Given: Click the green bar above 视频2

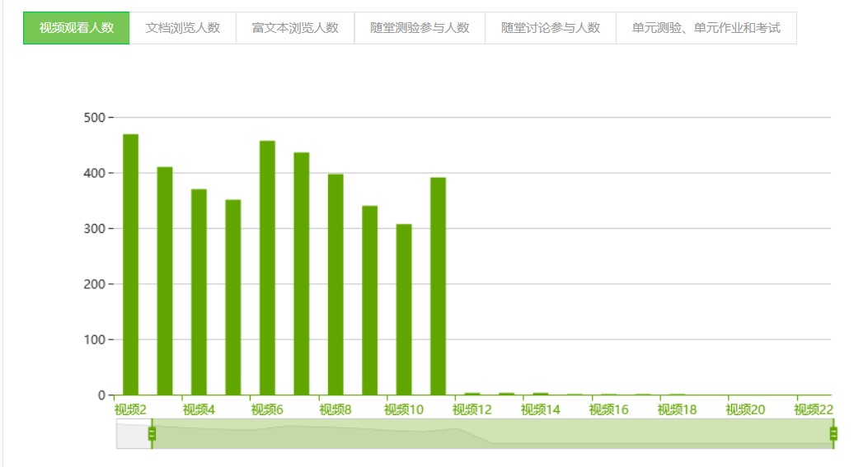Looking at the screenshot, I should coord(130,265).
